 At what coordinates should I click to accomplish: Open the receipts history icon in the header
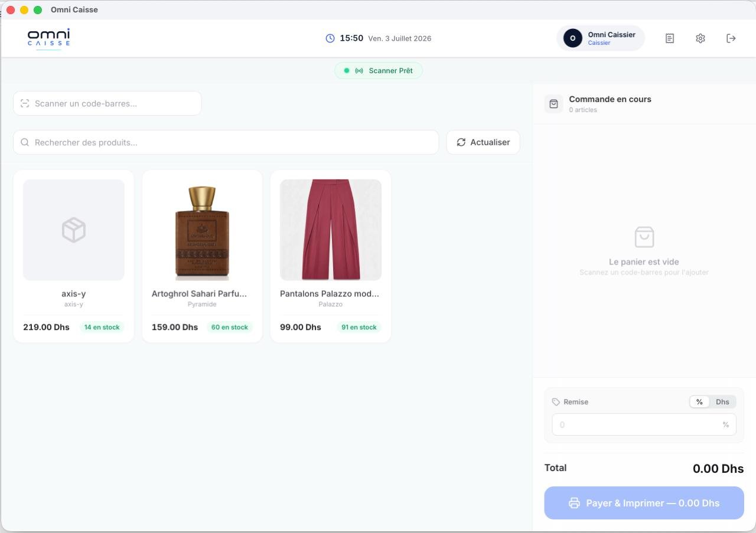tap(670, 38)
